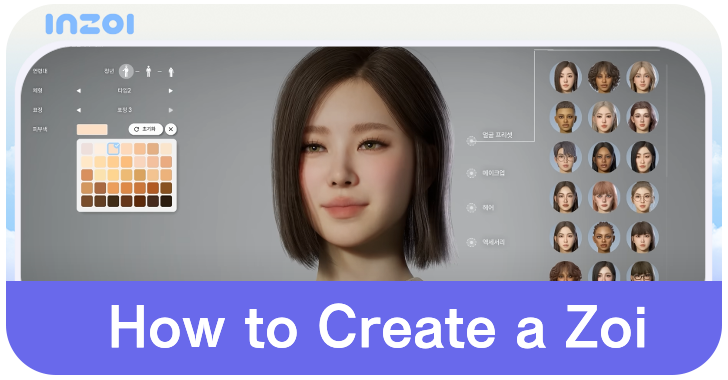
Task: Choose the wavy burgundy hair face preset
Action: coord(643,117)
